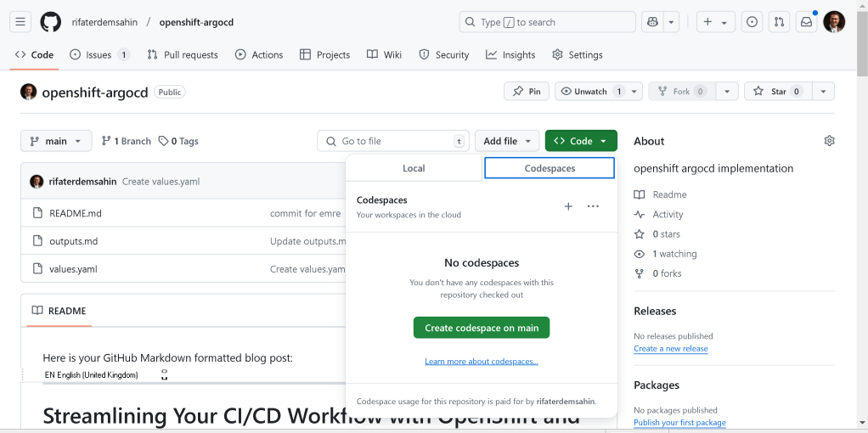The height and width of the screenshot is (433, 868).
Task: Click rifaterdemsahin commit author name
Action: pyautogui.click(x=82, y=182)
